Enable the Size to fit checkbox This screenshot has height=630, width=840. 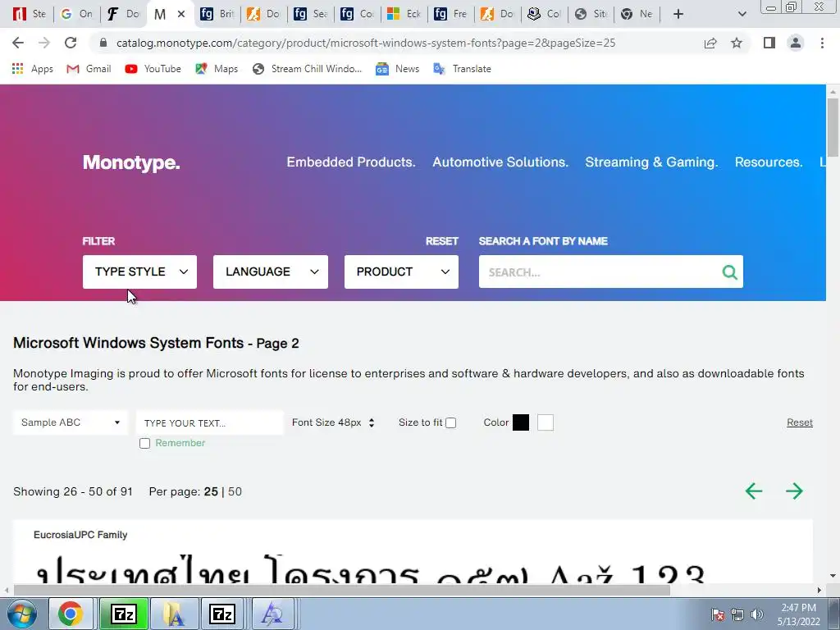451,422
